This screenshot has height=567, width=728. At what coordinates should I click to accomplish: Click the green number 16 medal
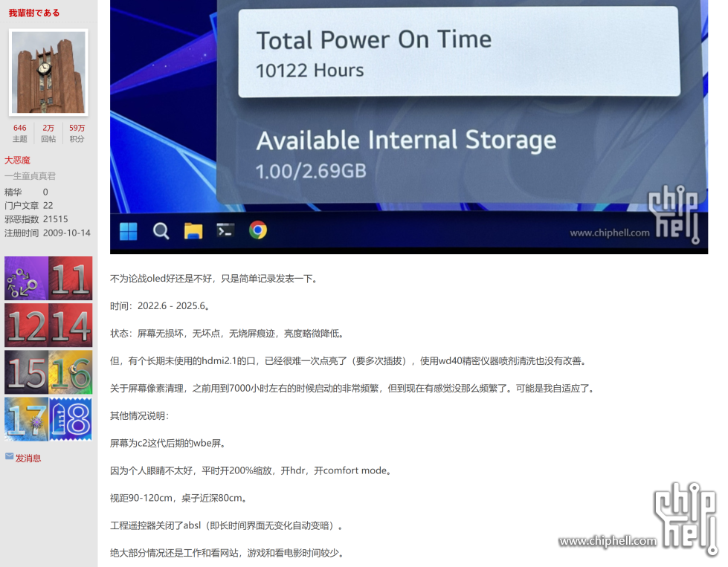(71, 372)
